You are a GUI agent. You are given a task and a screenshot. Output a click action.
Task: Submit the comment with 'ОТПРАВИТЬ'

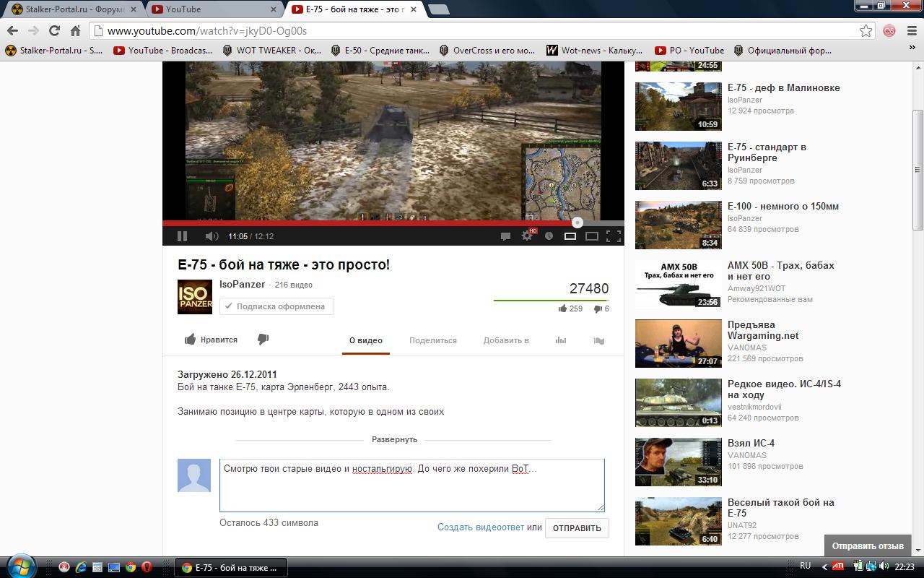tap(577, 528)
